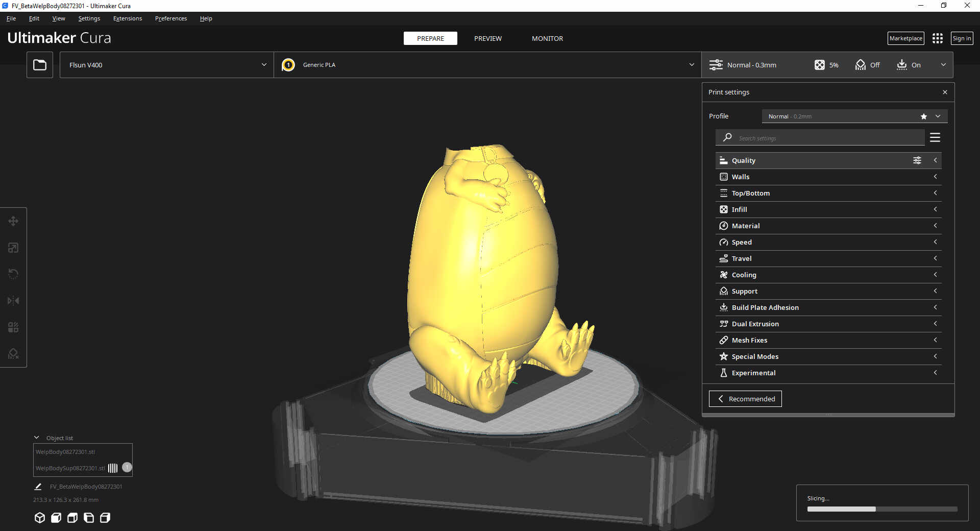The width and height of the screenshot is (980, 531).
Task: Expand the Top/Bottom settings category
Action: (828, 193)
